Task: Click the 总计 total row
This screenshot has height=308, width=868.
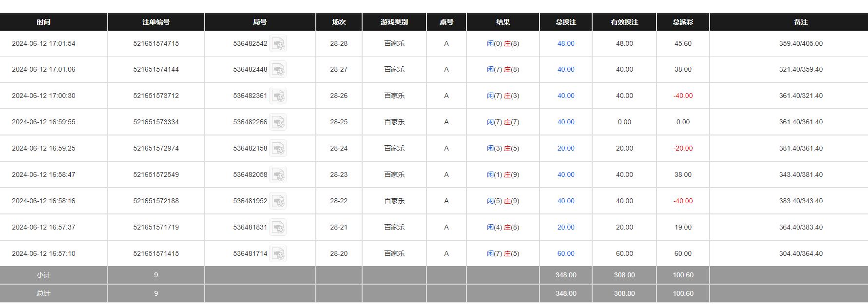Action: coord(43,293)
